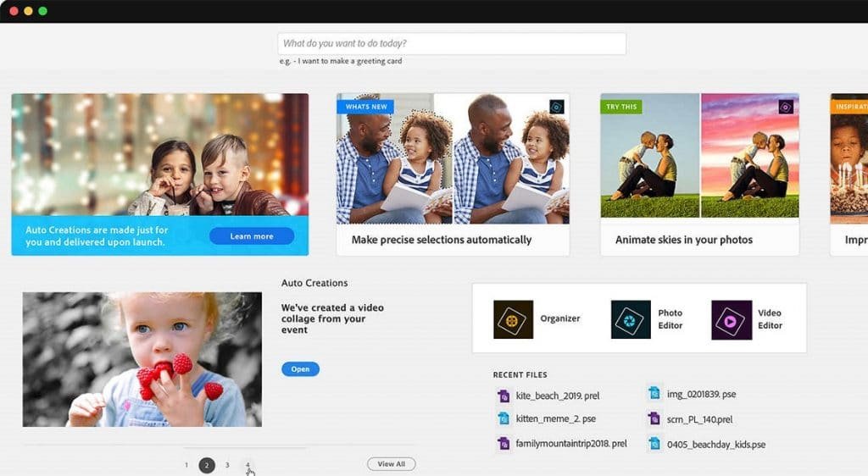Click the Learn more button
This screenshot has height=476, width=868.
tap(252, 236)
